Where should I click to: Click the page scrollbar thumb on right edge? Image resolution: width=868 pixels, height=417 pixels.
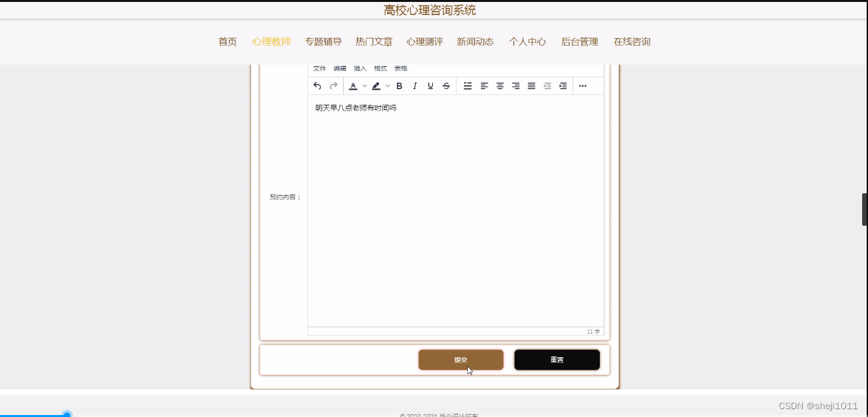pos(865,209)
